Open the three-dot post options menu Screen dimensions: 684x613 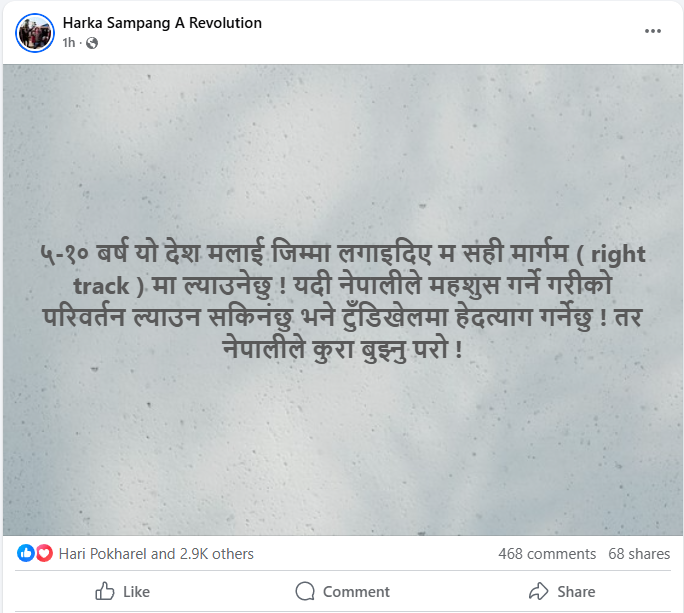(x=653, y=31)
